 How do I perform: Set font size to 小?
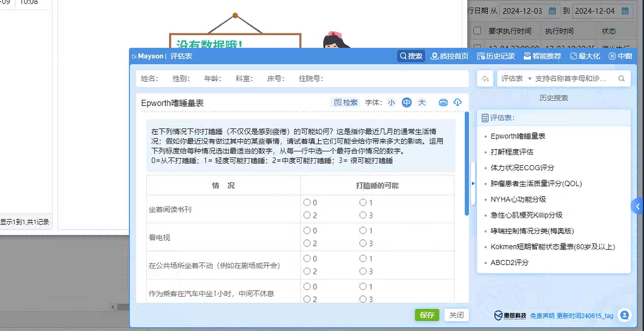[x=391, y=103]
